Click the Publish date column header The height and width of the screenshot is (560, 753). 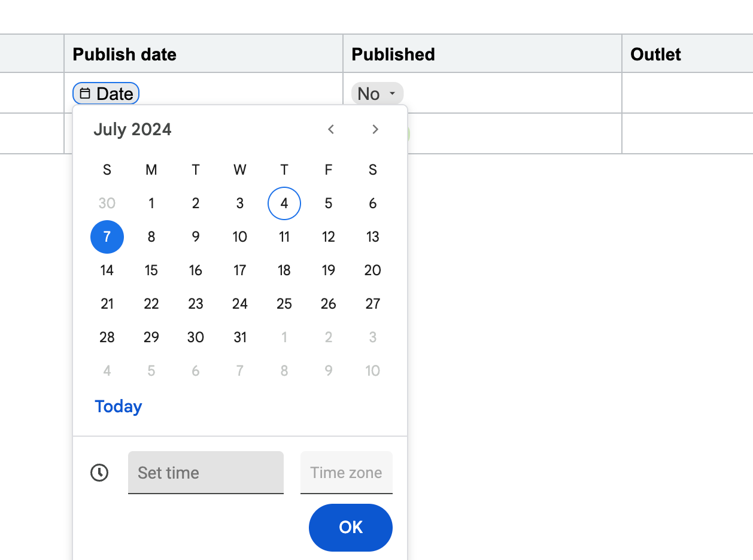(125, 54)
